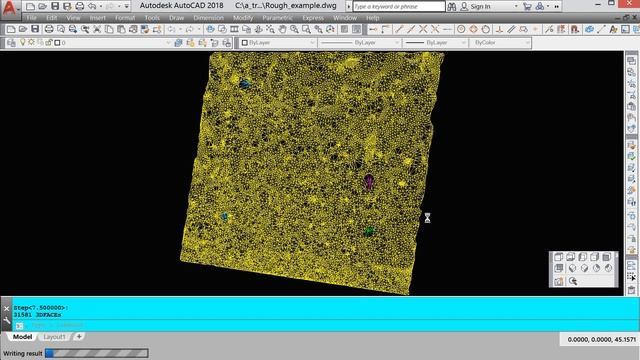Click the magenta object in the mesh
The width and height of the screenshot is (640, 360).
[x=369, y=182]
